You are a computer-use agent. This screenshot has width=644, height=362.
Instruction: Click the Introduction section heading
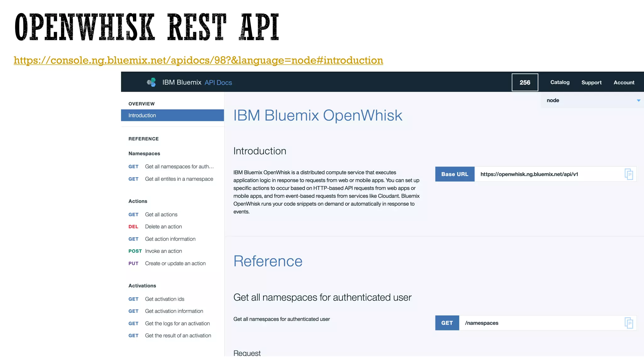tap(260, 151)
